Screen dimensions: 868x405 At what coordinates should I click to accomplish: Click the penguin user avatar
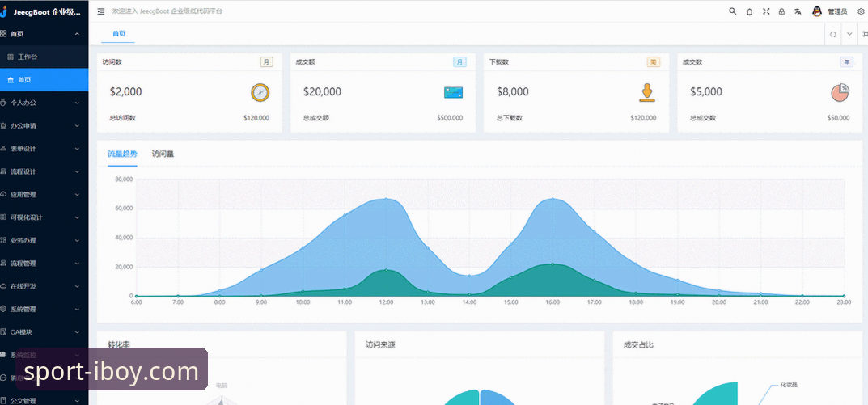point(816,11)
